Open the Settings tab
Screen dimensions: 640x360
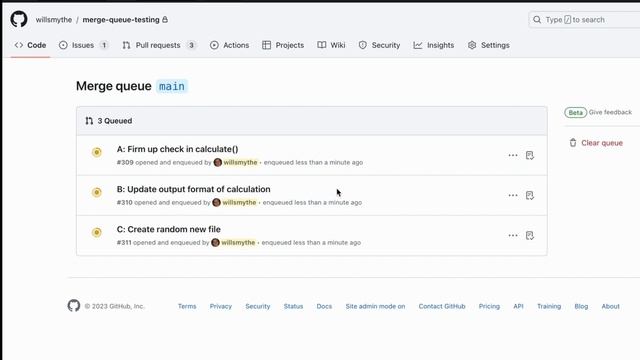pyautogui.click(x=489, y=45)
